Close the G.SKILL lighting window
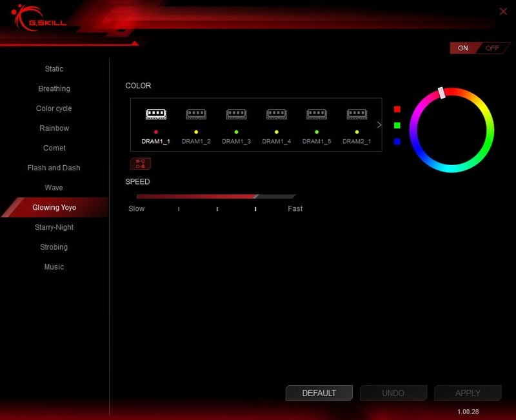The width and height of the screenshot is (516, 420). pos(503,12)
